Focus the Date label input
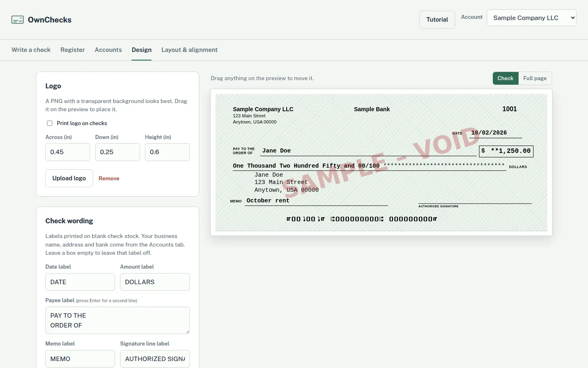 (x=80, y=282)
